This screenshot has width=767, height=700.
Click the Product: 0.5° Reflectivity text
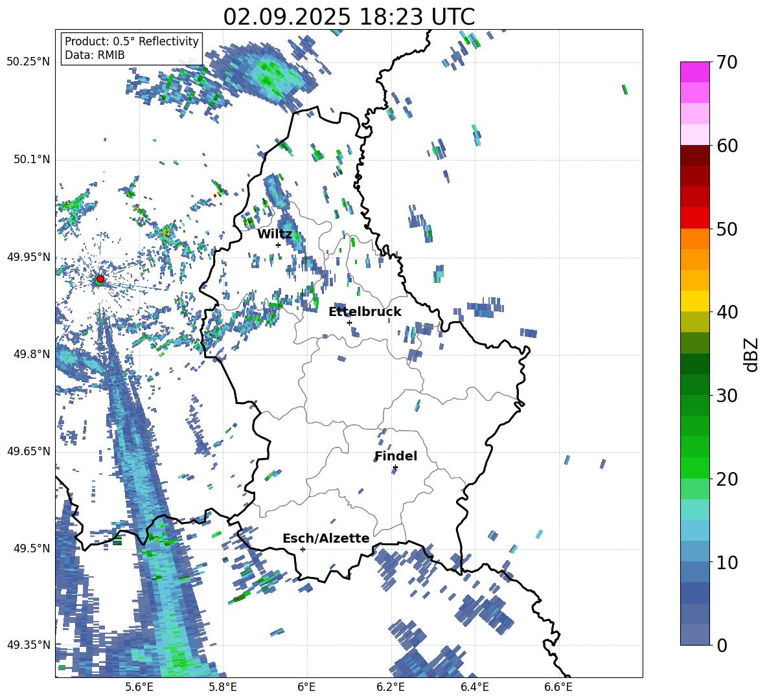coord(132,41)
